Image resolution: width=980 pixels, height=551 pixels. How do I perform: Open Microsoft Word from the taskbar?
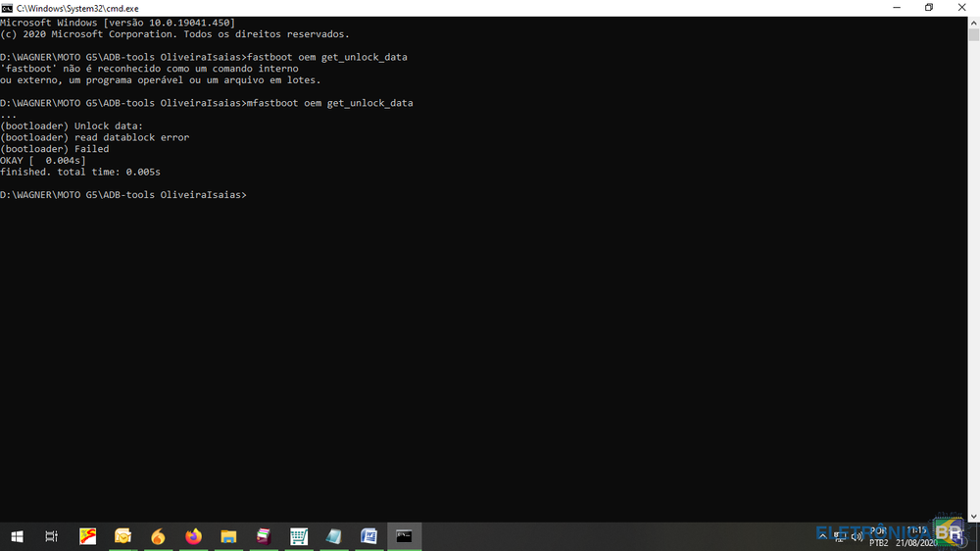click(368, 536)
